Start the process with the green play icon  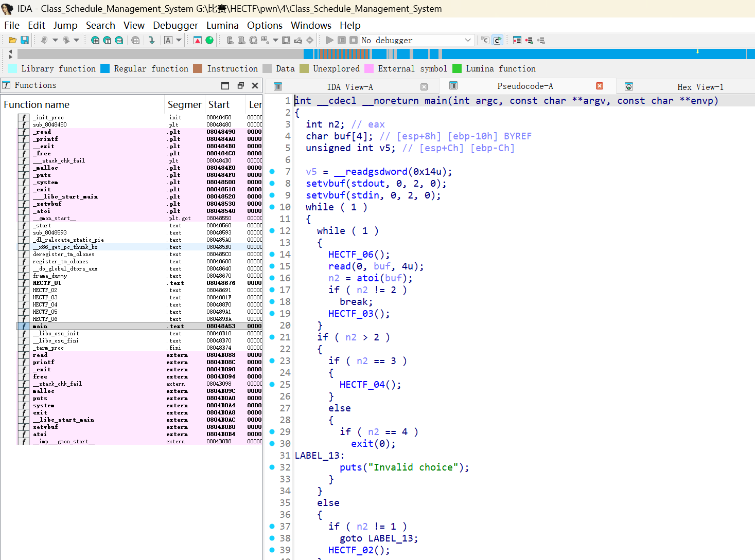pyautogui.click(x=329, y=40)
